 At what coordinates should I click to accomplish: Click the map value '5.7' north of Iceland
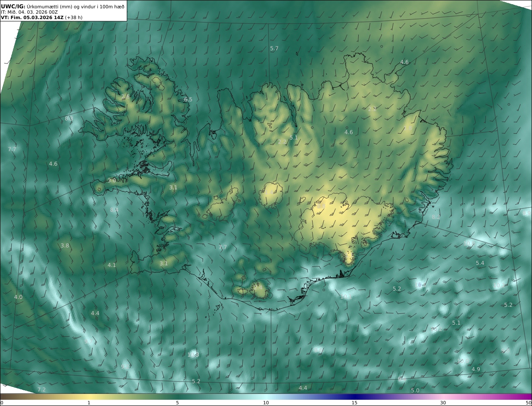tap(274, 49)
